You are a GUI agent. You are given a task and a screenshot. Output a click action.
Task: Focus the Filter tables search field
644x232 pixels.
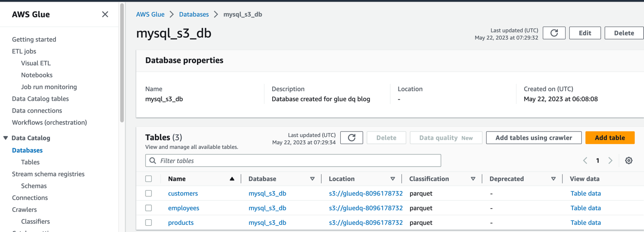click(x=297, y=161)
